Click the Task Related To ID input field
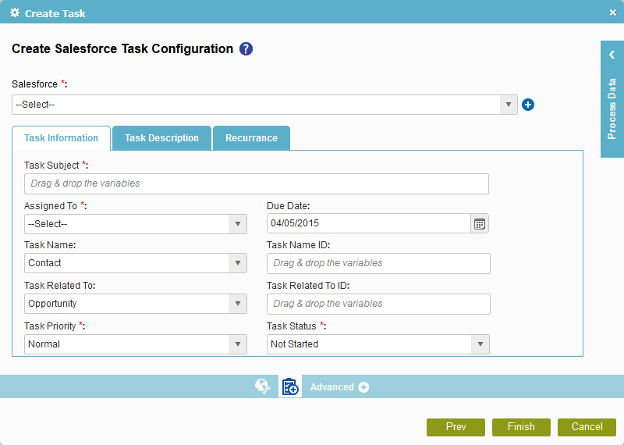The height and width of the screenshot is (445, 624). pyautogui.click(x=378, y=304)
